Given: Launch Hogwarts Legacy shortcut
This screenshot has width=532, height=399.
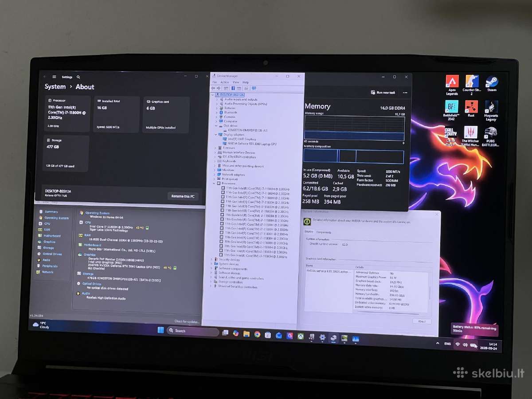Looking at the screenshot, I should coord(491,111).
